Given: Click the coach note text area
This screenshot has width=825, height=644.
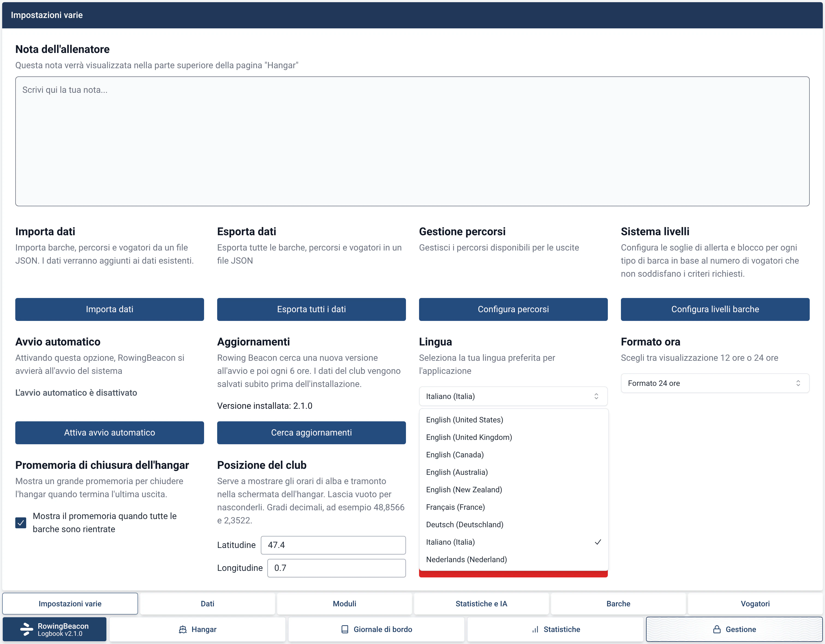Looking at the screenshot, I should pos(412,141).
